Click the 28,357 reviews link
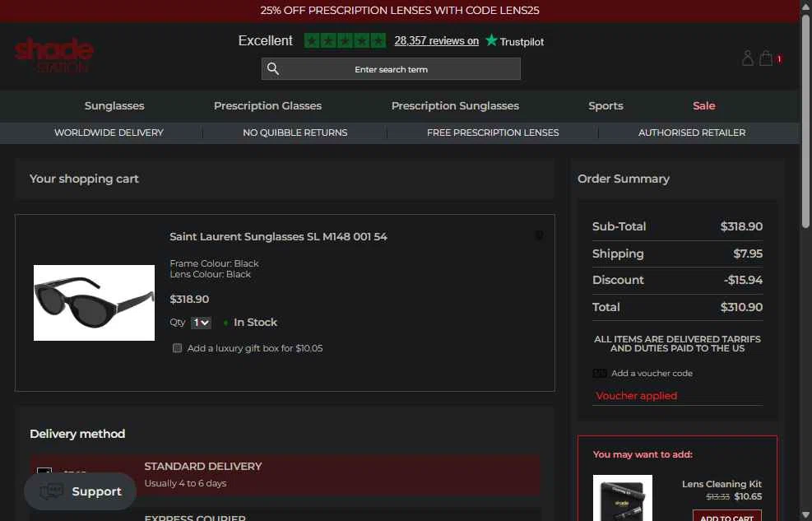 point(437,41)
